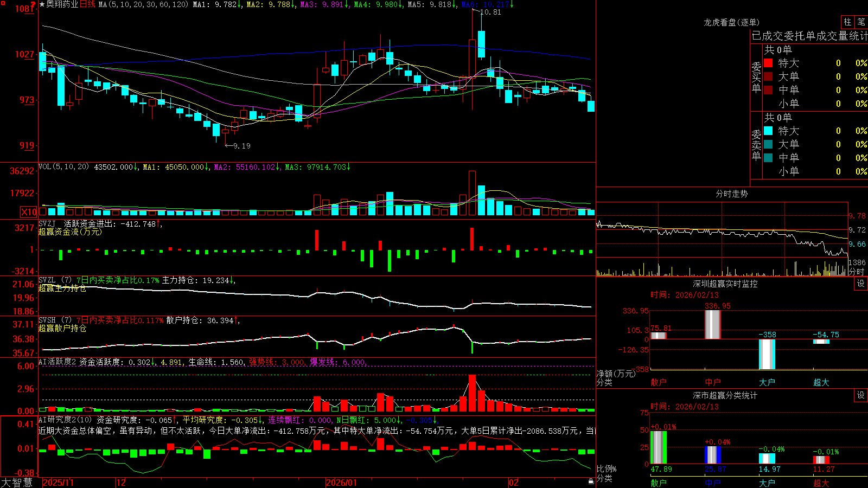Click the 超赢主力持仓 label
Screen dimensions: 868x488
[62, 288]
